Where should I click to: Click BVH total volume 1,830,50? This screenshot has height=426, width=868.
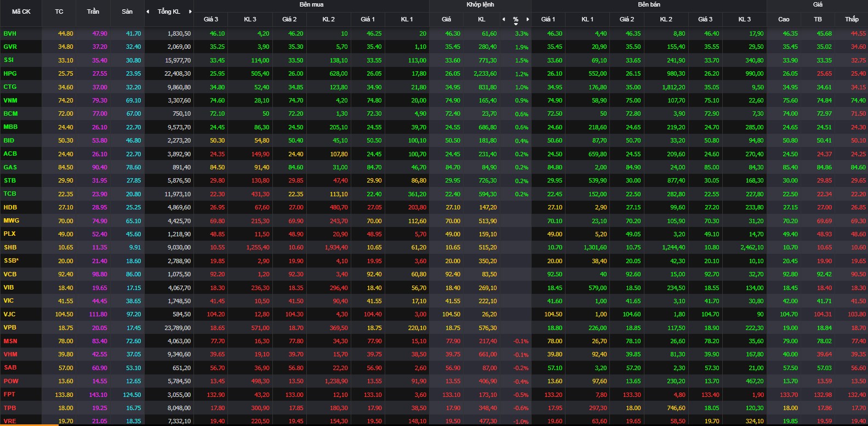pos(179,33)
